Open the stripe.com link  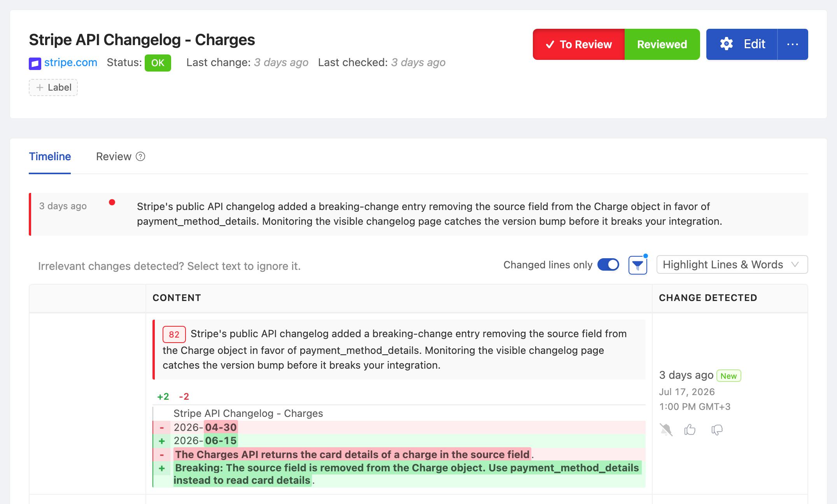point(71,63)
